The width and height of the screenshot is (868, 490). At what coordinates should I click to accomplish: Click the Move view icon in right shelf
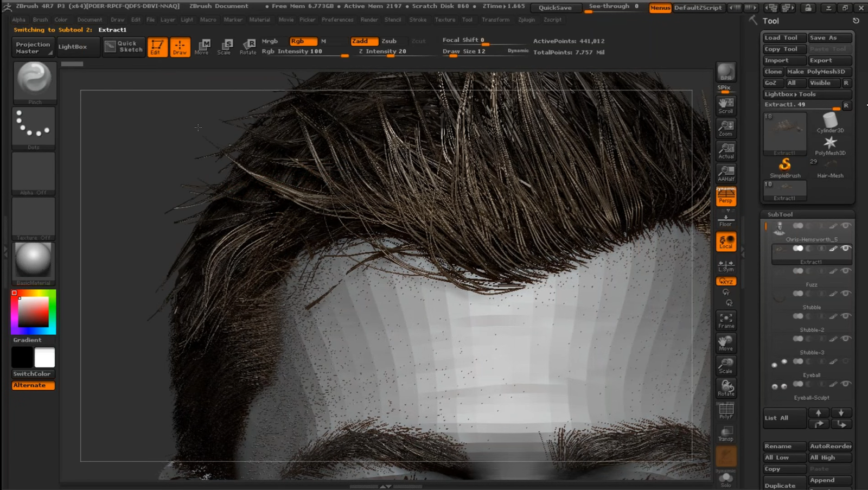tap(726, 343)
